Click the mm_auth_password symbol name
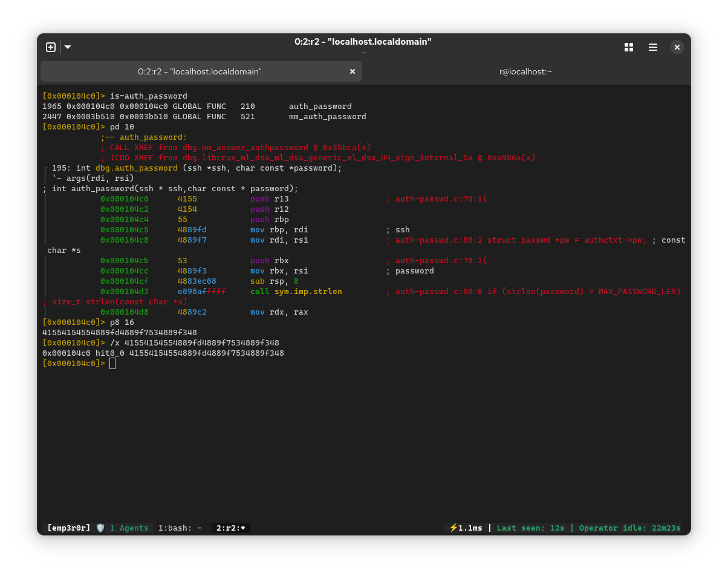Screen dimensions: 728x576 point(328,117)
